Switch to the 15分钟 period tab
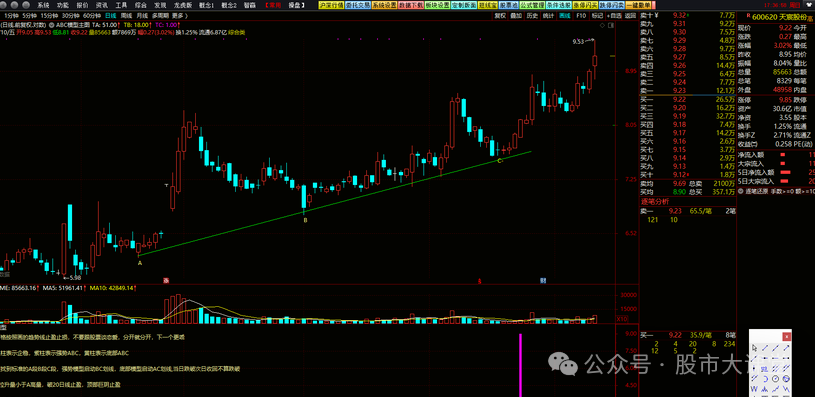 click(x=49, y=16)
